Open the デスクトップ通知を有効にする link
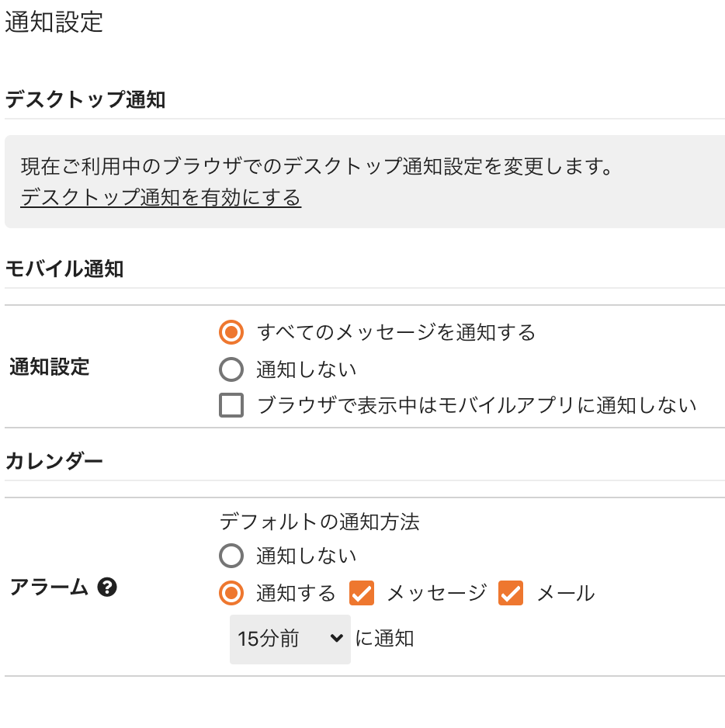Viewport: 725px width, 728px height. pyautogui.click(x=161, y=197)
